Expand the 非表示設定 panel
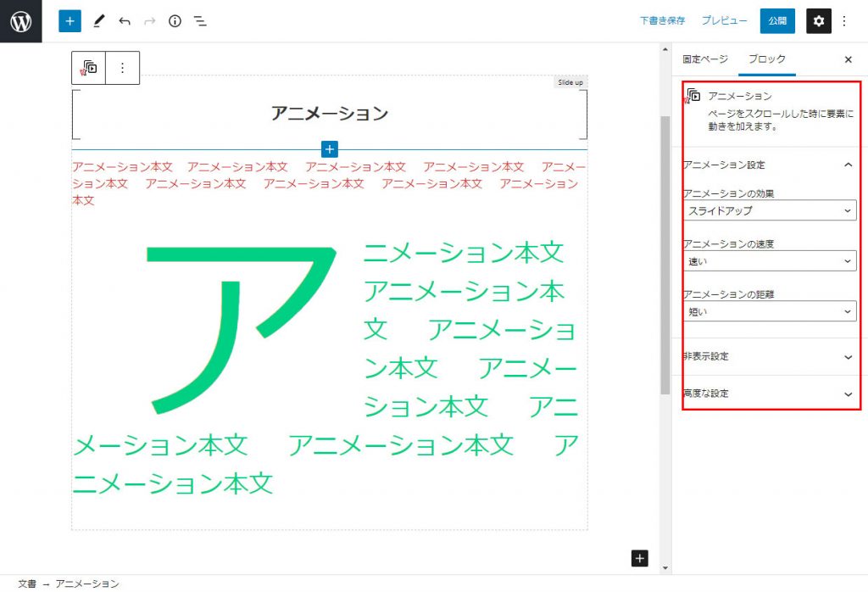Screen dimensions: 868x592 769,356
